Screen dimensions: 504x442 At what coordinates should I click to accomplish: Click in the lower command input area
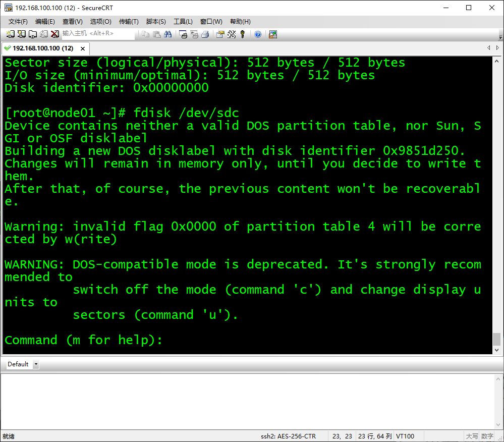click(x=248, y=402)
